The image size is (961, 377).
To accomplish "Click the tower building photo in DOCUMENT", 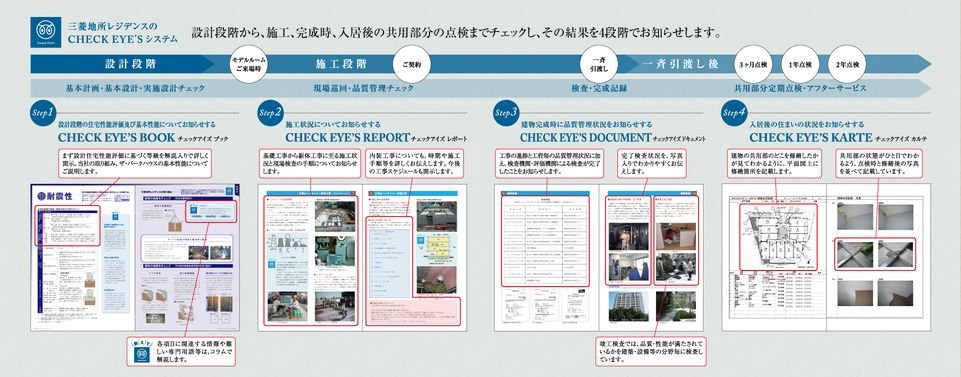I will [x=629, y=306].
